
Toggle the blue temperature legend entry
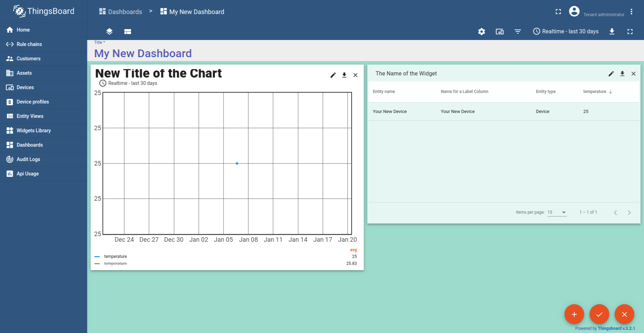pos(115,257)
